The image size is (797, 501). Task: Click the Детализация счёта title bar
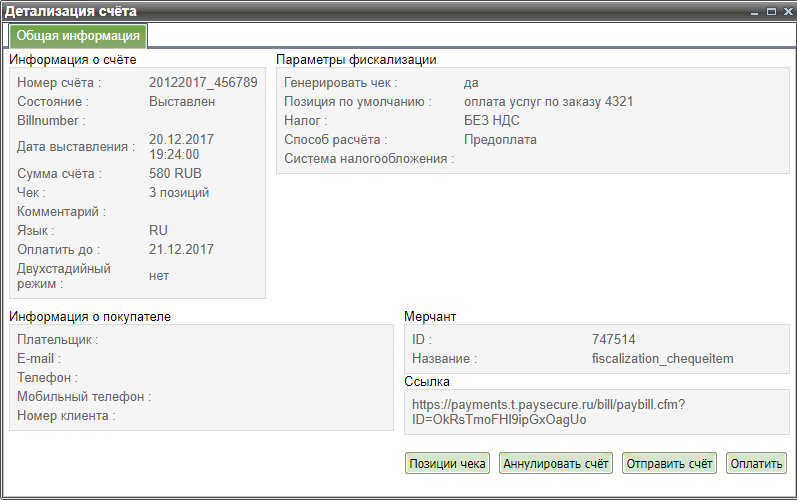click(x=350, y=11)
